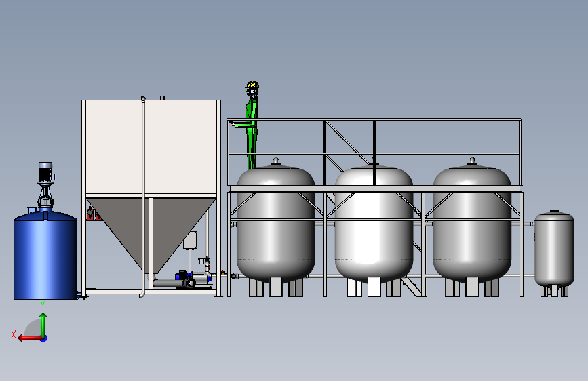
Task: Select the red items on hopper frame's left side
Action: pos(94,214)
